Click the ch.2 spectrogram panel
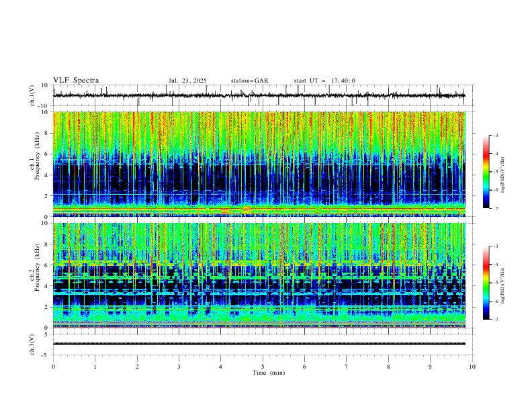This screenshot has width=532, height=411. [x=259, y=275]
